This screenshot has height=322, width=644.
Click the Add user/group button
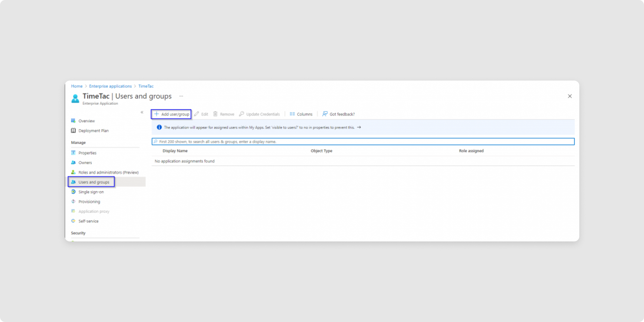[x=171, y=114]
